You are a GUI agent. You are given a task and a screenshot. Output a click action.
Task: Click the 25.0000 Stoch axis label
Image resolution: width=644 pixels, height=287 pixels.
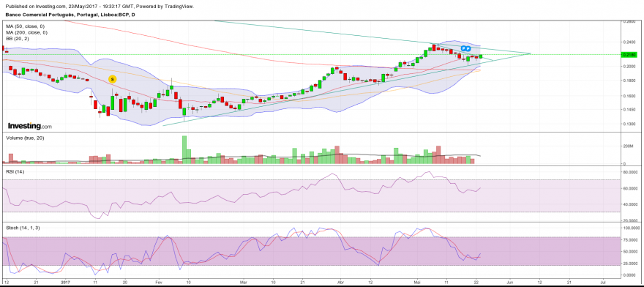[x=629, y=263]
